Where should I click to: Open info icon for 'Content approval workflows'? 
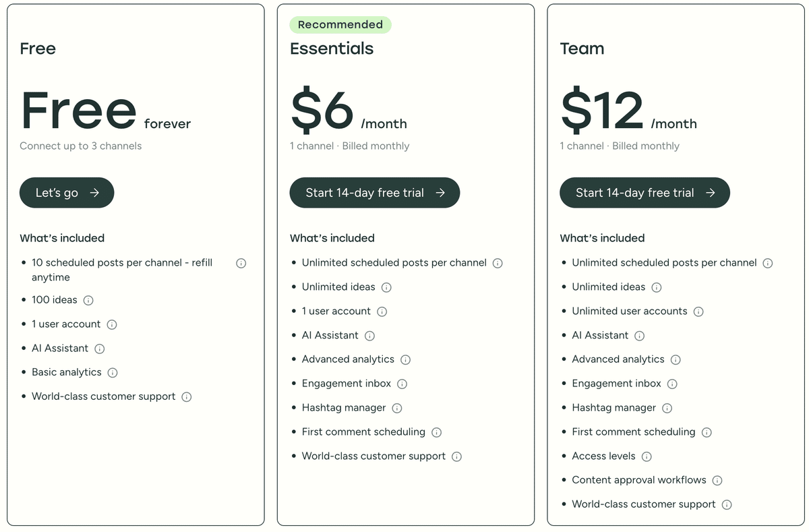[x=717, y=481]
